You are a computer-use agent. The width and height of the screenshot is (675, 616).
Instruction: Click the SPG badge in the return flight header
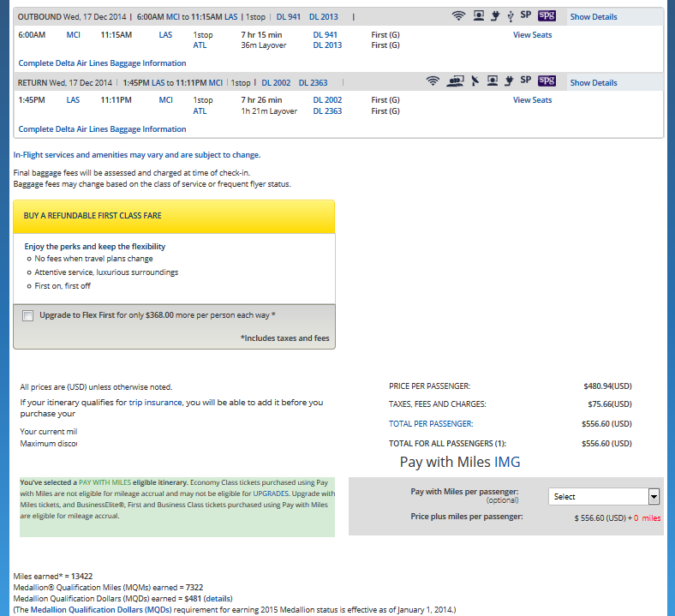click(547, 81)
